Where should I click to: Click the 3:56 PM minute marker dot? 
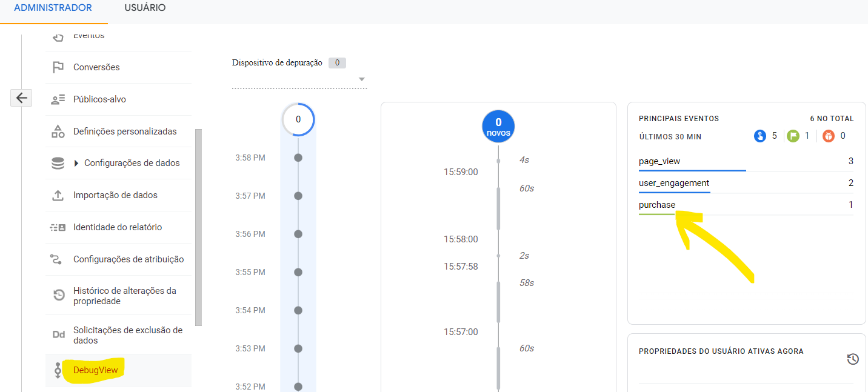click(298, 234)
